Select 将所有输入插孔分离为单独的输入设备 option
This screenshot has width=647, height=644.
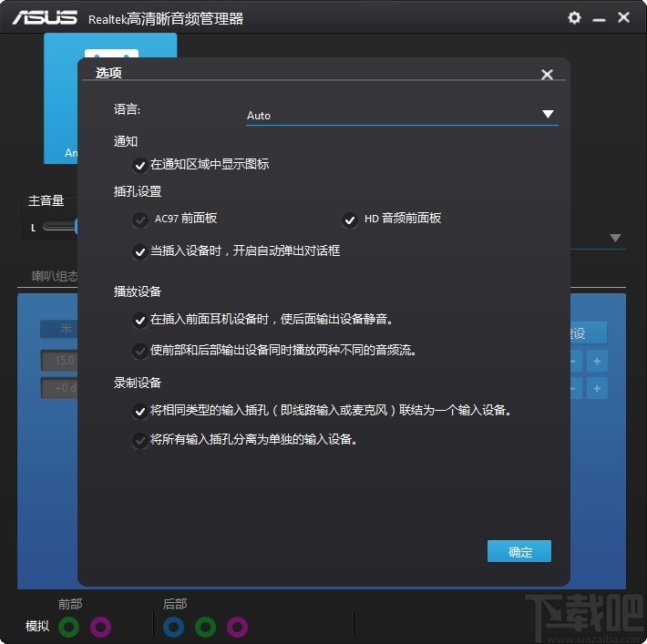(x=140, y=440)
